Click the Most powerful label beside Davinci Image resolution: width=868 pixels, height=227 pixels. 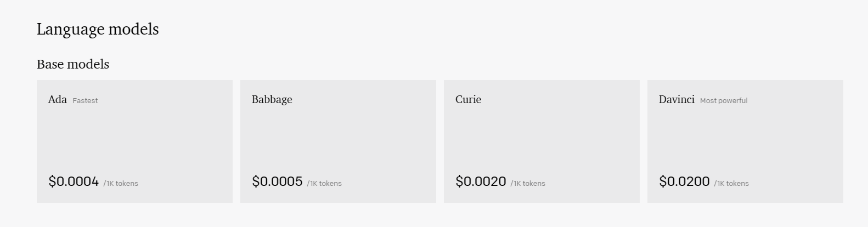(724, 100)
